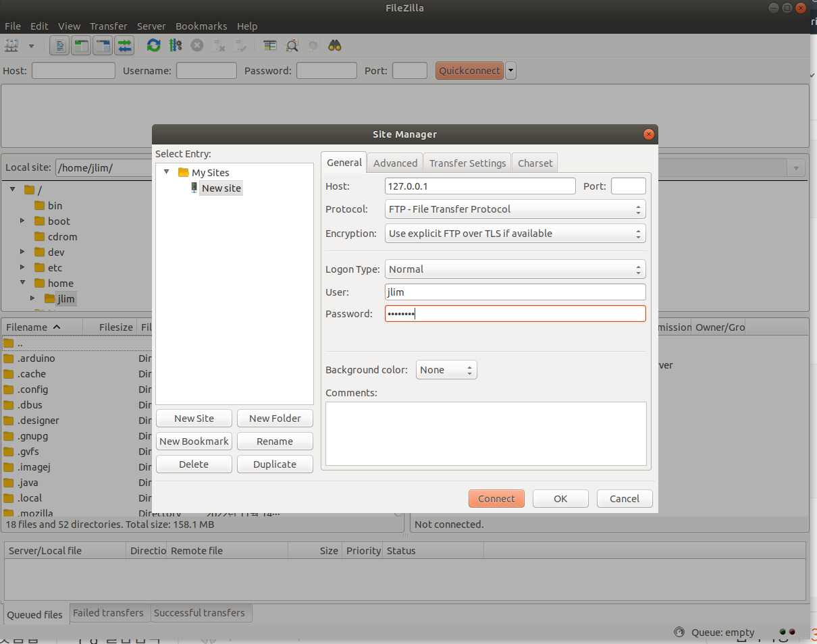Click the .dbus folder icon

click(9, 405)
